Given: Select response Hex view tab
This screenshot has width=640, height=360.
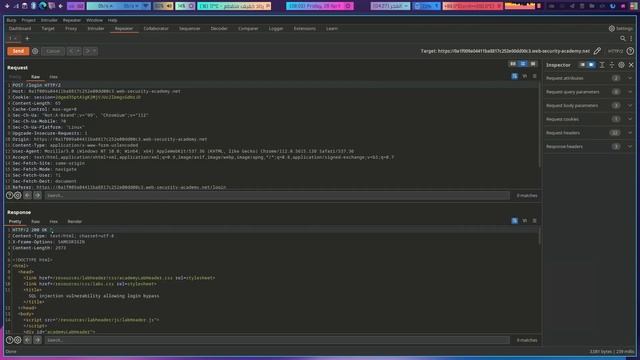Looking at the screenshot, I should click(53, 221).
